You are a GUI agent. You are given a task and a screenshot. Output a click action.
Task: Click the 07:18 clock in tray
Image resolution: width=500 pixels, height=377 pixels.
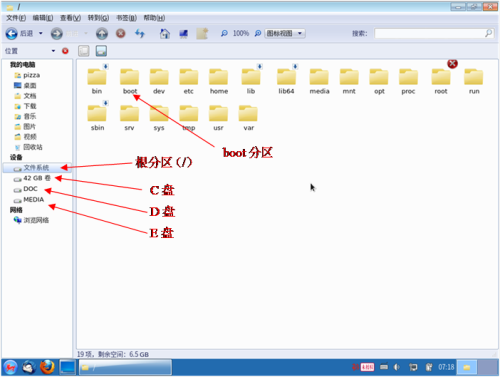pos(446,367)
